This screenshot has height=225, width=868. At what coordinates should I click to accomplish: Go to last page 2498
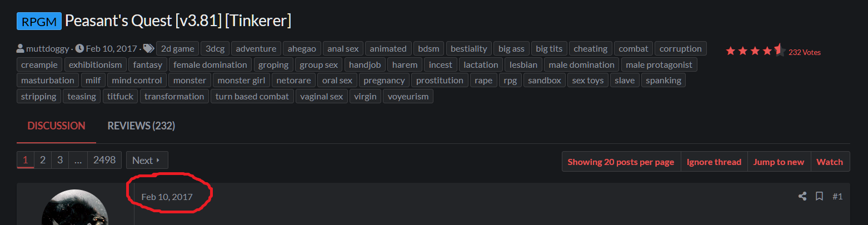click(104, 160)
